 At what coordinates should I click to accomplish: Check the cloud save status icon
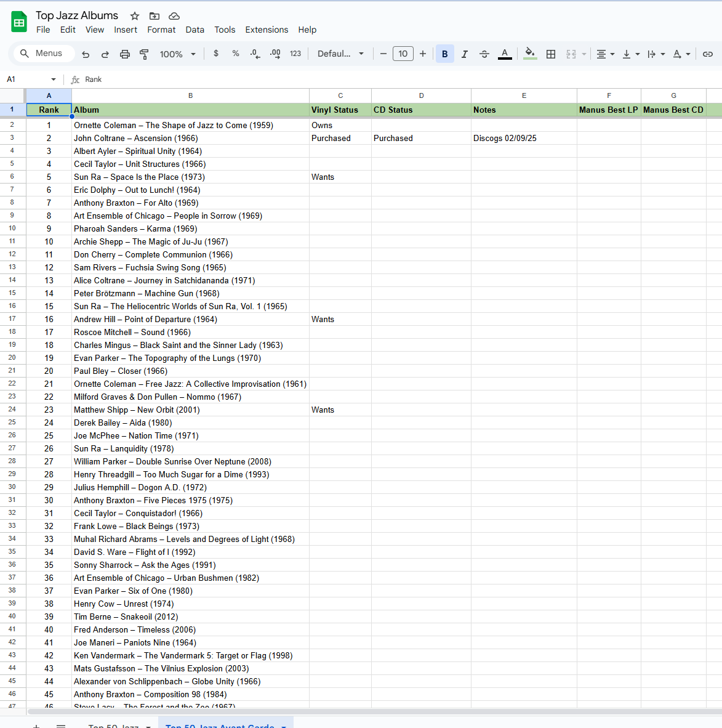tap(174, 16)
